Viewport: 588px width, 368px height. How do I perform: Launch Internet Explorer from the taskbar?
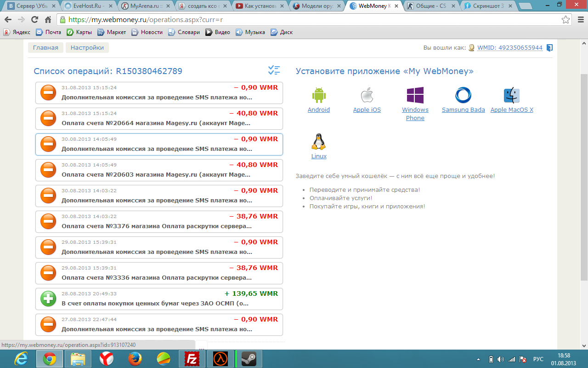[x=22, y=359]
